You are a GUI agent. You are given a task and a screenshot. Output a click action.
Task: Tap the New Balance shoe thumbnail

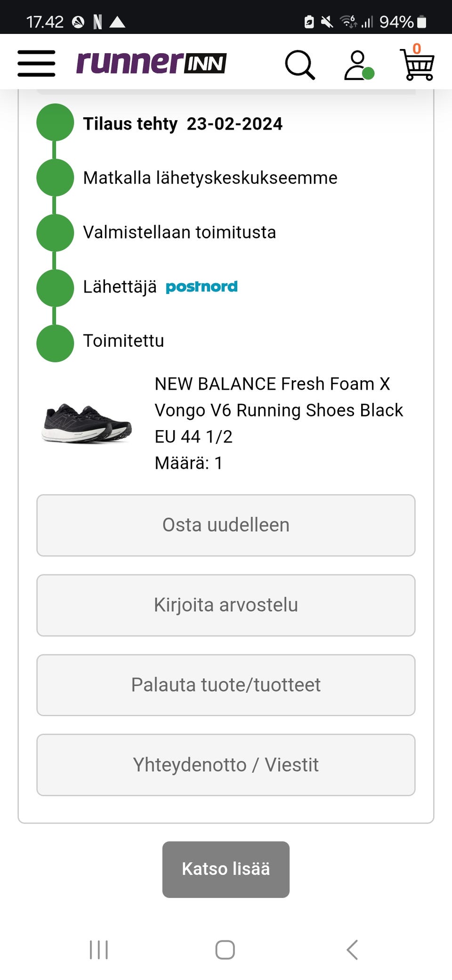pyautogui.click(x=87, y=423)
